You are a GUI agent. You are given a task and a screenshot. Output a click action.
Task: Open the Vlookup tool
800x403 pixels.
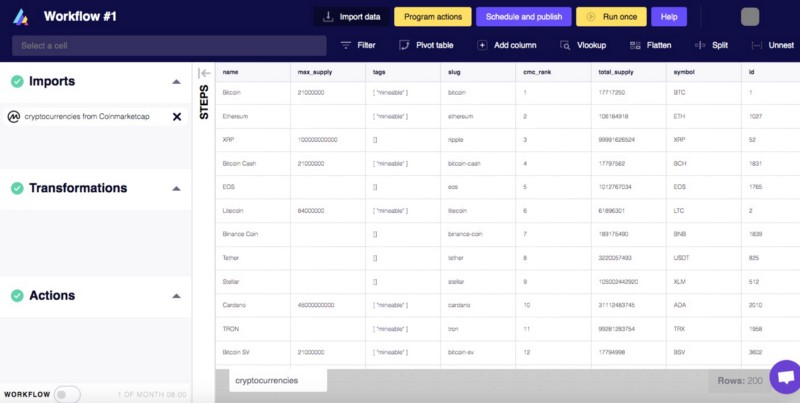pos(583,45)
